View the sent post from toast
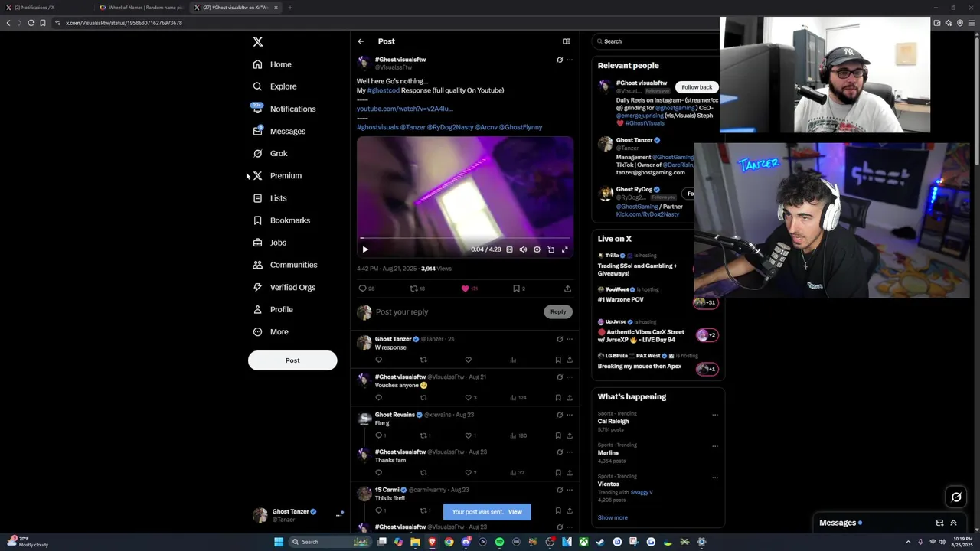Screen dimensions: 980x551 (x=514, y=512)
